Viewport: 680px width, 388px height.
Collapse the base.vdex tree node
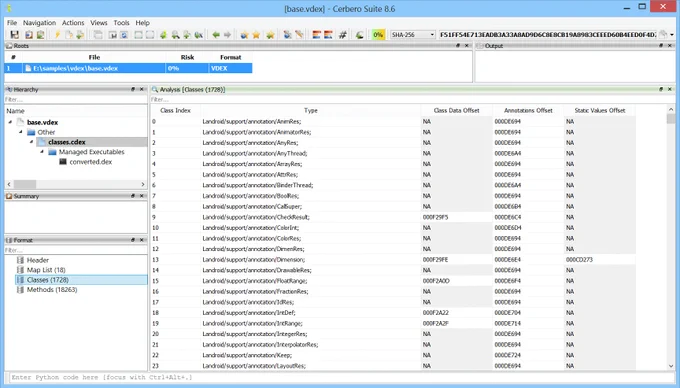pos(10,122)
